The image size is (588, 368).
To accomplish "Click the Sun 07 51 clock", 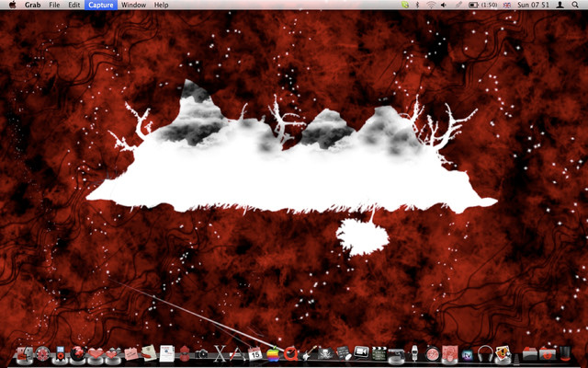I will (533, 5).
